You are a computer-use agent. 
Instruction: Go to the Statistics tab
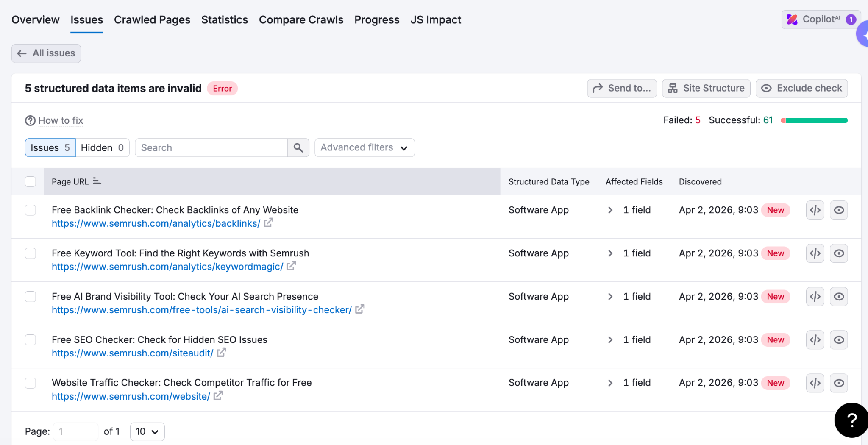(225, 19)
